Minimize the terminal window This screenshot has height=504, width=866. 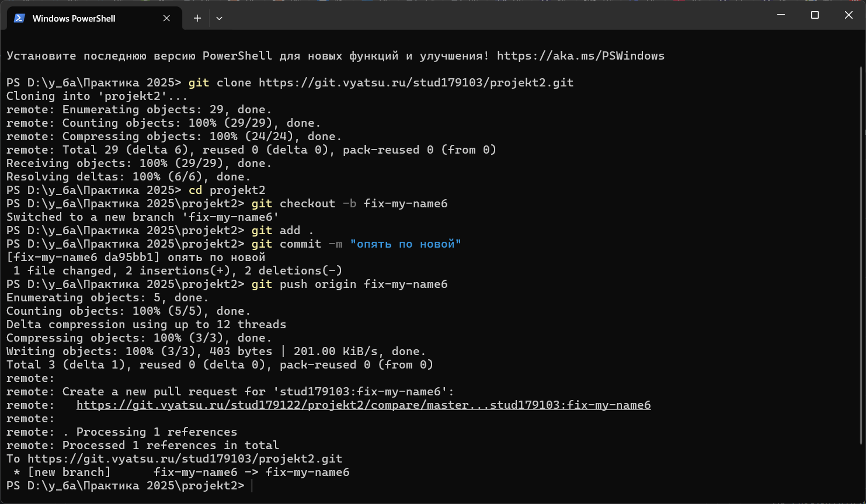781,15
